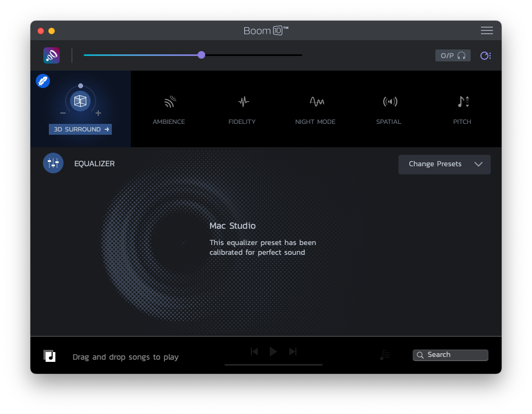Toggle the Equalizer on/off icon
Screen dimensions: 532x414
pos(53,163)
